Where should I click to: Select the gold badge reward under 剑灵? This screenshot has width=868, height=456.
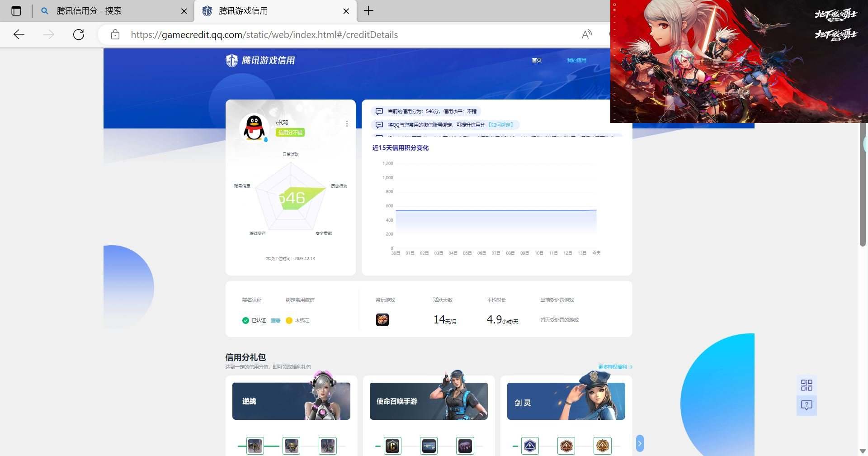click(x=602, y=446)
